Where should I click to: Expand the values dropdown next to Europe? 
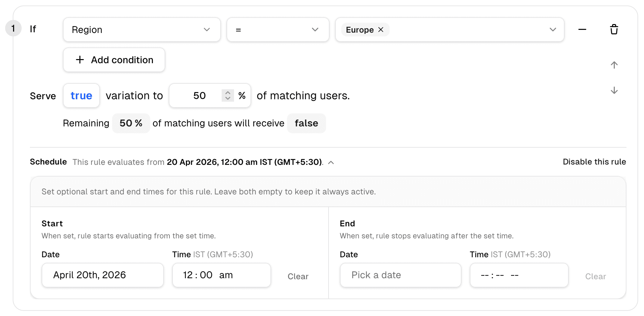click(552, 30)
